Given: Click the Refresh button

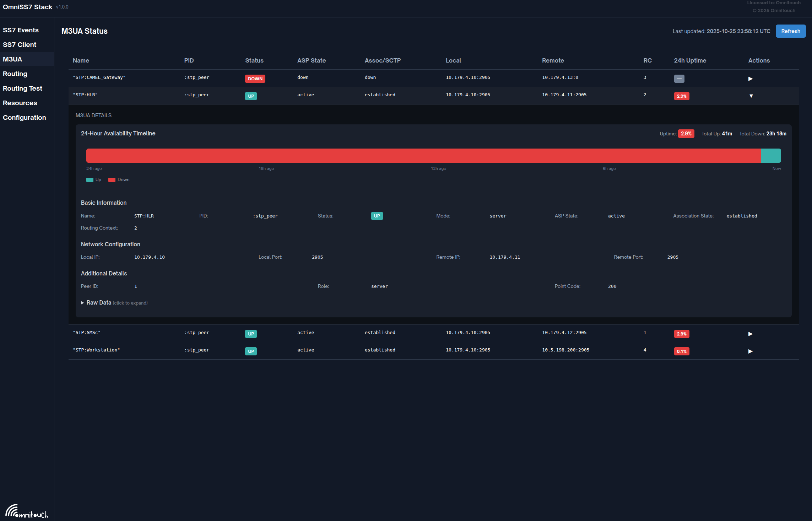Looking at the screenshot, I should point(790,31).
